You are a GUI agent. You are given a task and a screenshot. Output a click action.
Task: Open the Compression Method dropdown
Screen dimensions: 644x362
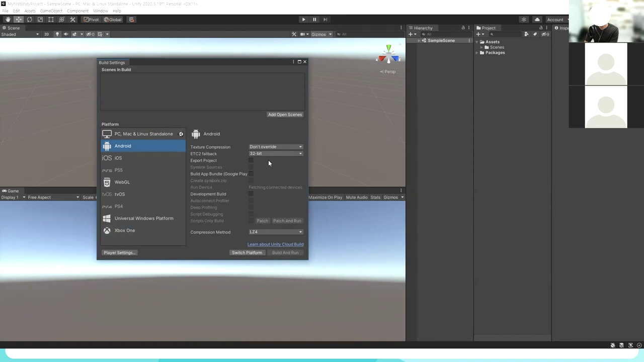[x=276, y=232]
